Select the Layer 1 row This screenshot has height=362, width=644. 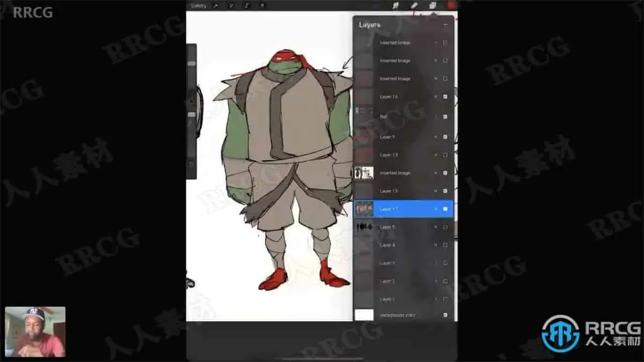pos(404,299)
